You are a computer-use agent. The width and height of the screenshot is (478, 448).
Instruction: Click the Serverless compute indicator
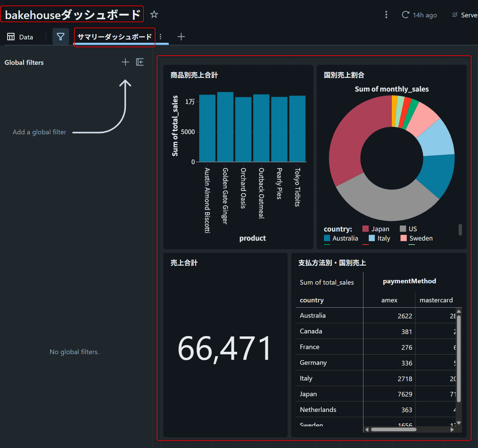pos(465,15)
